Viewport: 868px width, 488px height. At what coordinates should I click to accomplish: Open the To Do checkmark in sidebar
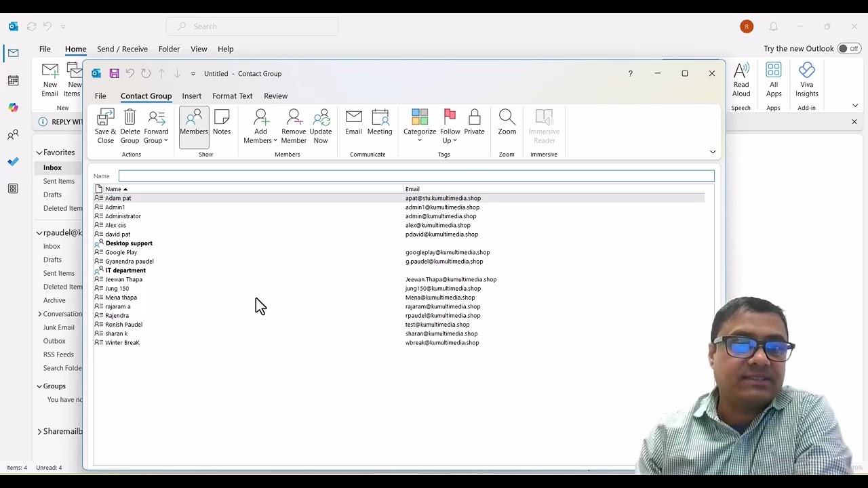pos(14,161)
